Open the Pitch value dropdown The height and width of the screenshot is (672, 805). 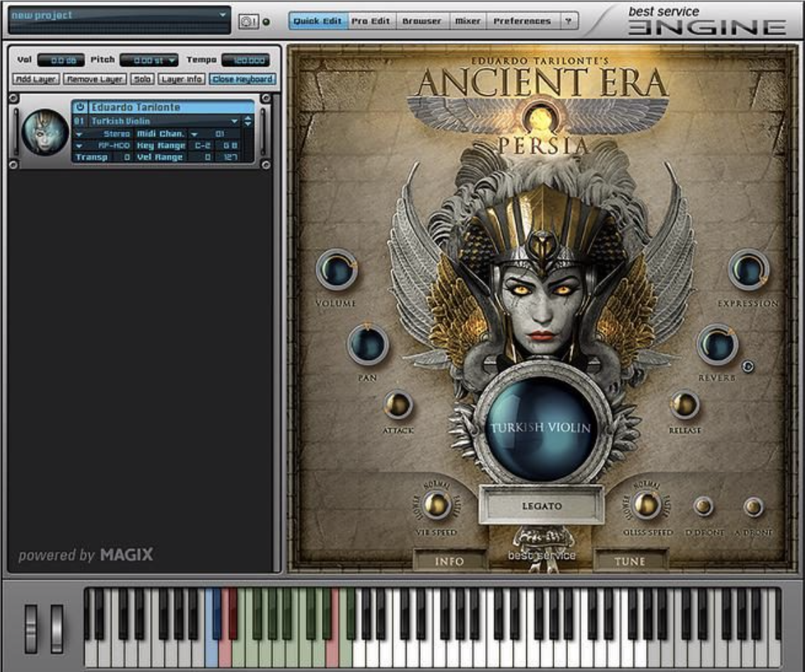(172, 61)
